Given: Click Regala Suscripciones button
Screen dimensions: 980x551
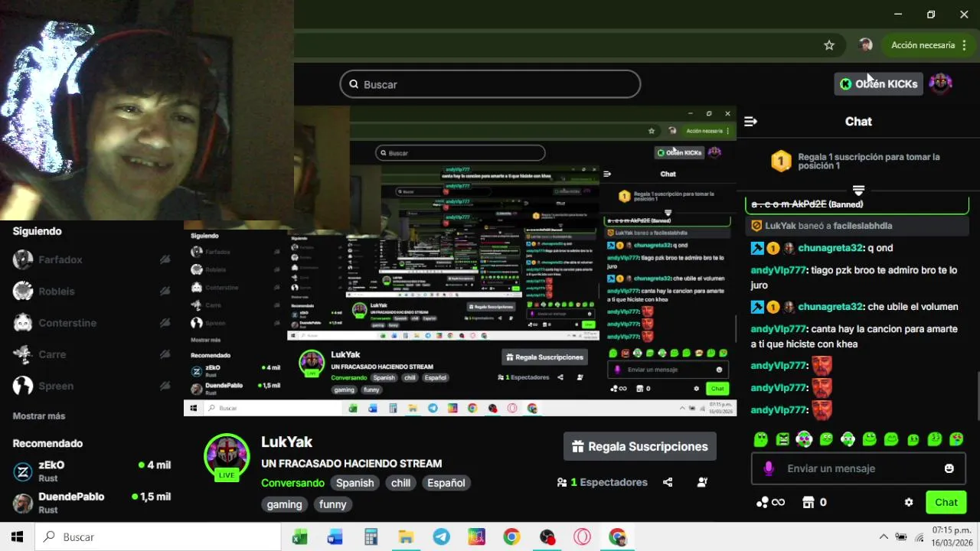Looking at the screenshot, I should pos(640,446).
